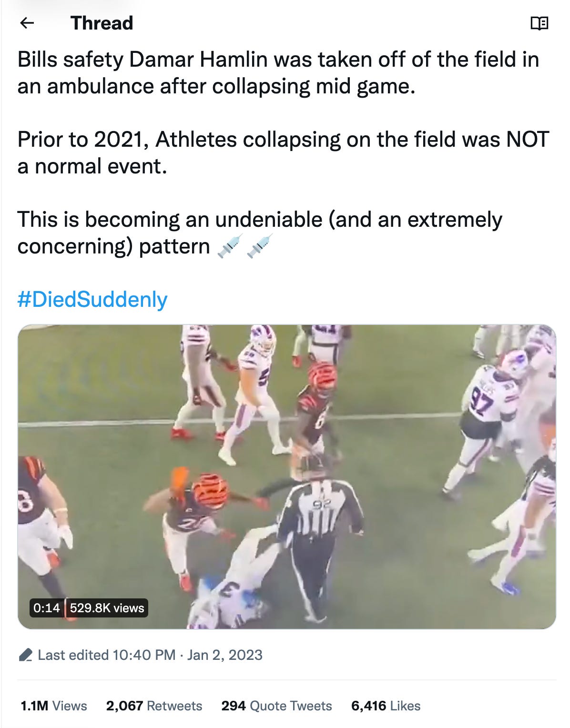Click the Thread heading
Screen dimensions: 570x728
coord(102,23)
